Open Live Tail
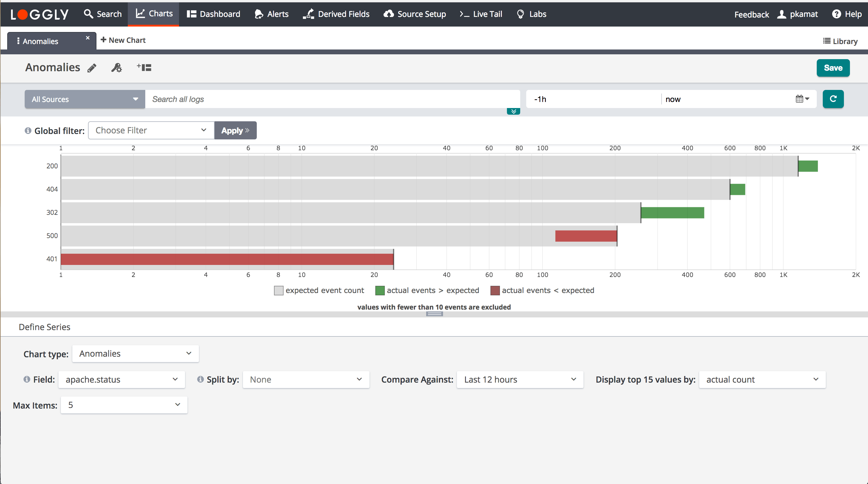Screen dimensions: 868x484 pos(480,14)
